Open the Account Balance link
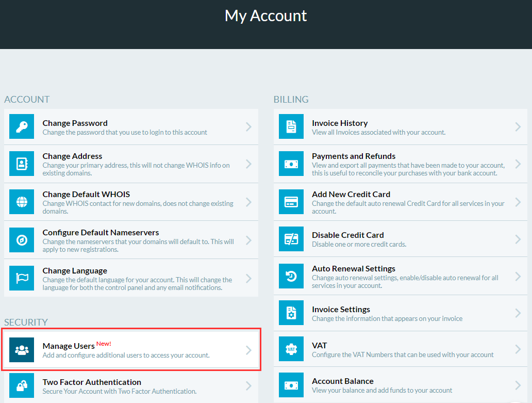The width and height of the screenshot is (532, 403). coord(342,381)
